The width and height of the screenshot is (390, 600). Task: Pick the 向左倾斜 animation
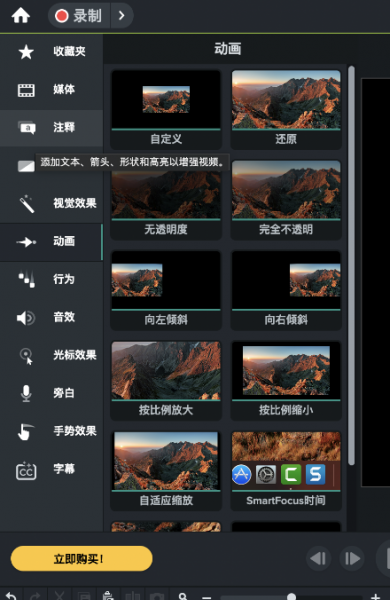[x=166, y=290]
